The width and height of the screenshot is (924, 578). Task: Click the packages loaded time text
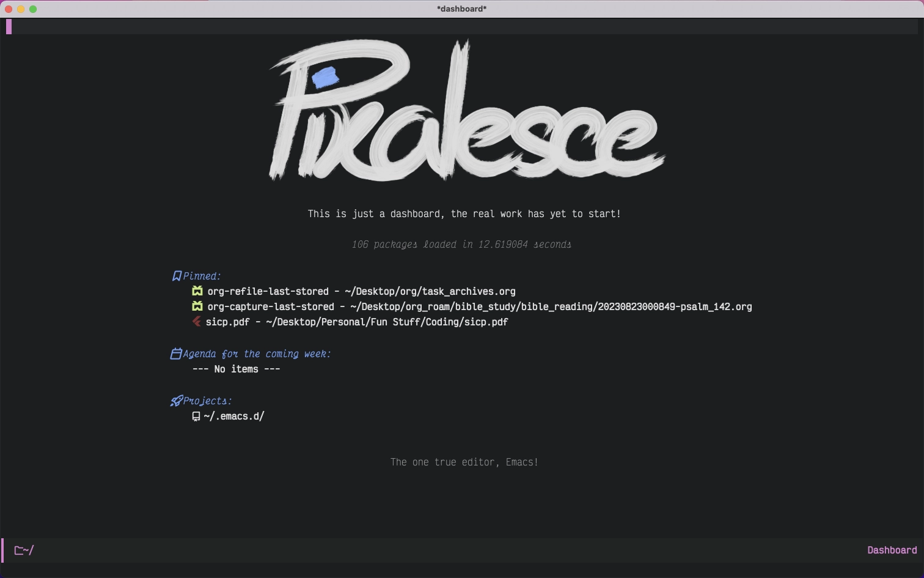[461, 244]
